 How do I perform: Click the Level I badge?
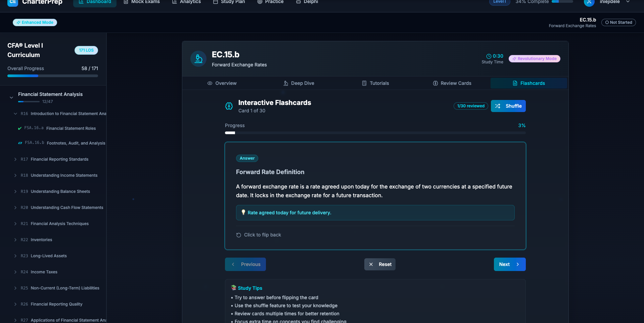coord(499,2)
